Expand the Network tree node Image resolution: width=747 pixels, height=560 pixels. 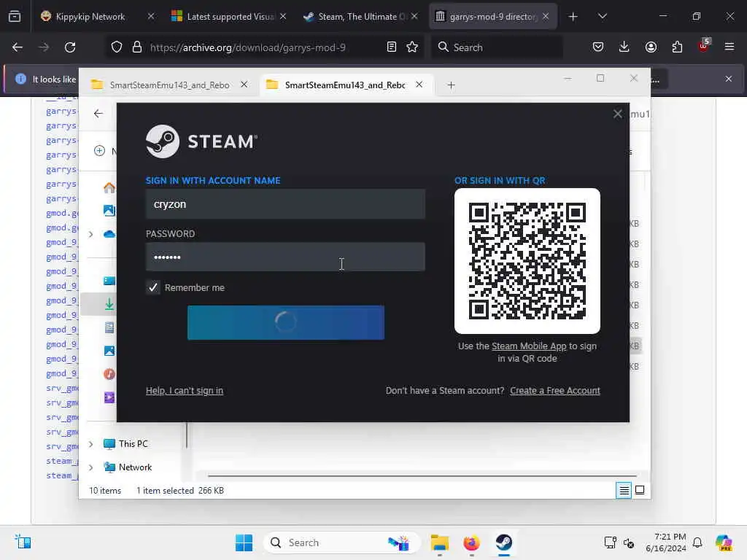click(x=90, y=467)
